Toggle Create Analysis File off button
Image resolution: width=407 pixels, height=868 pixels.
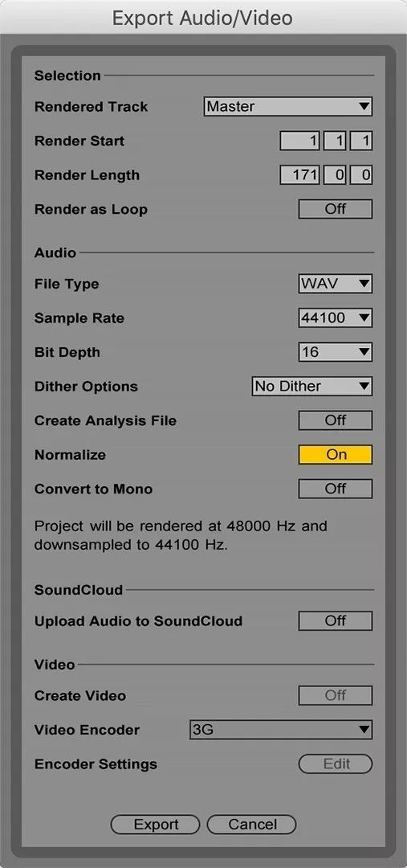point(335,420)
